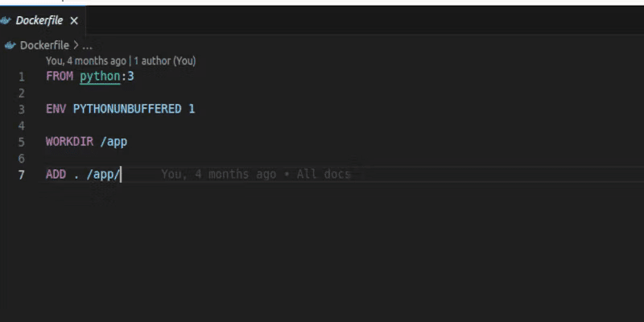Open the "You, 4 months ago" CodeLens
This screenshot has width=644, height=322.
tap(86, 61)
